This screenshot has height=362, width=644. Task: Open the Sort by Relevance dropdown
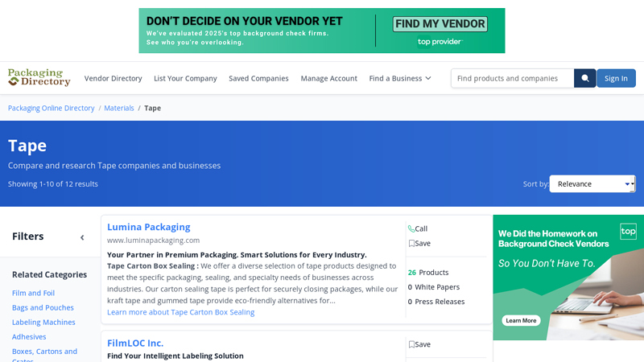592,183
